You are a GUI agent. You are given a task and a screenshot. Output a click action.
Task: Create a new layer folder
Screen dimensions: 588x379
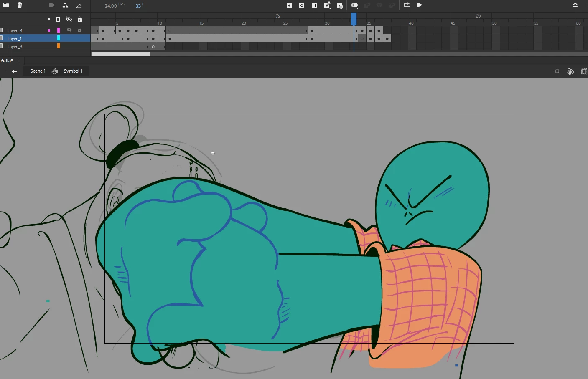point(6,5)
